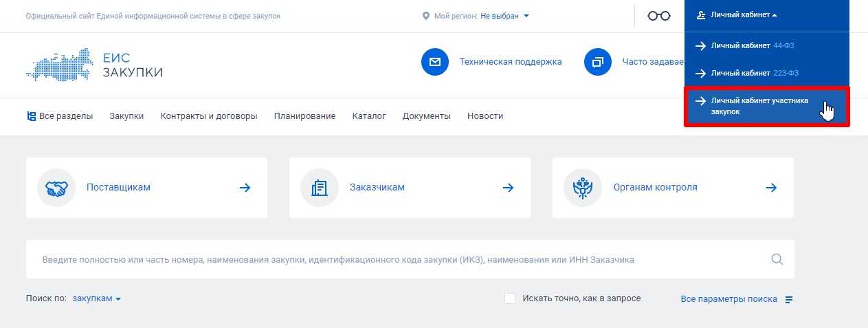Click the Все разделы tree icon
This screenshot has height=328, width=868.
tap(31, 116)
